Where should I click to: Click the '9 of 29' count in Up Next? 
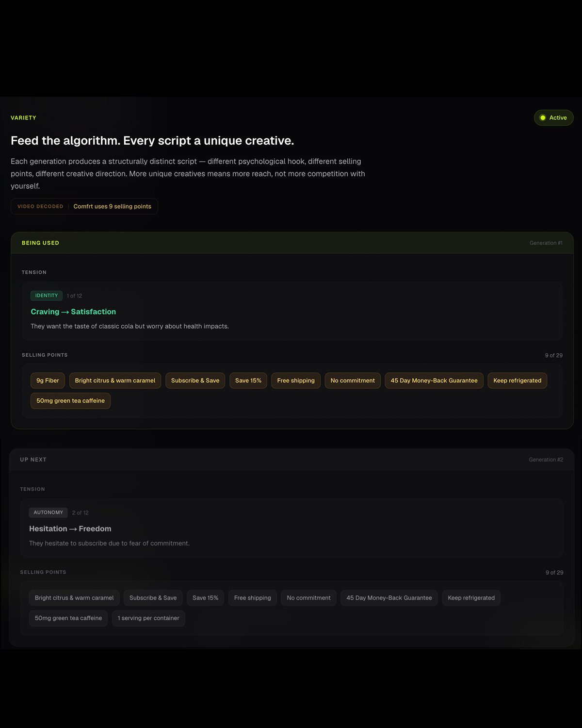click(554, 573)
